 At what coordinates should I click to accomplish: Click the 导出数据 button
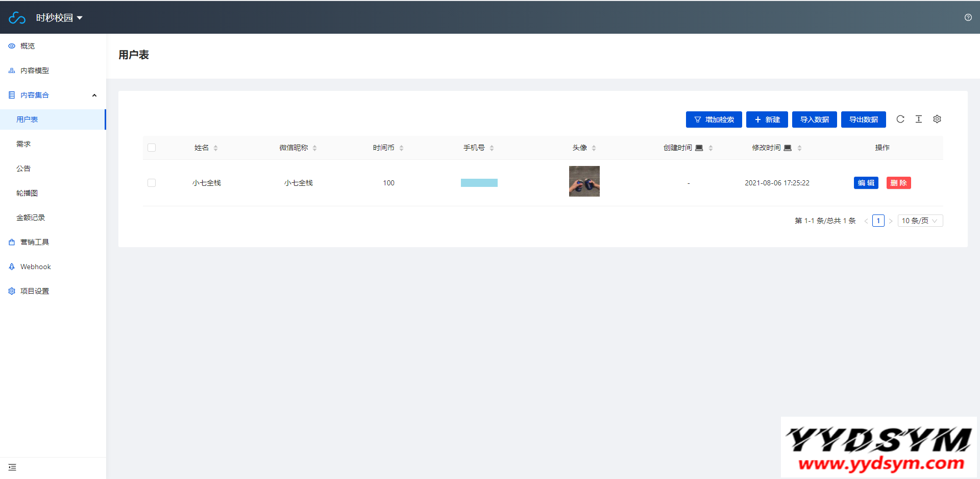(x=863, y=119)
